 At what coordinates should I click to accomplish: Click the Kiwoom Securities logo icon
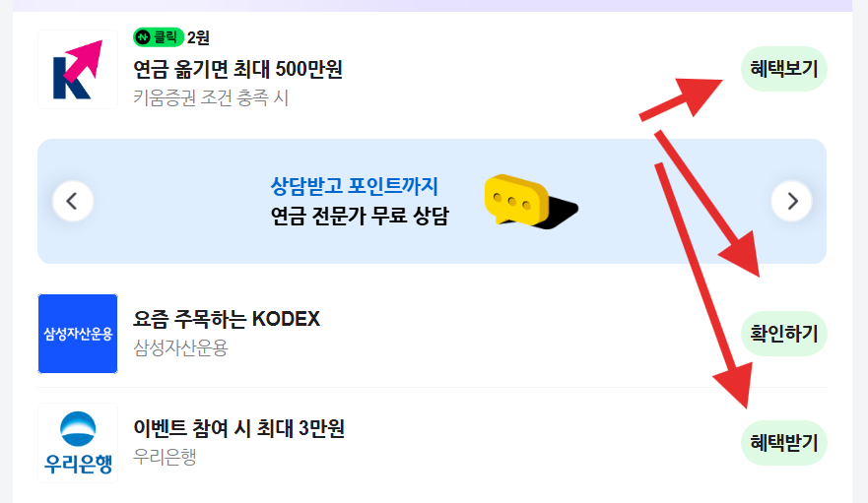pyautogui.click(x=78, y=69)
